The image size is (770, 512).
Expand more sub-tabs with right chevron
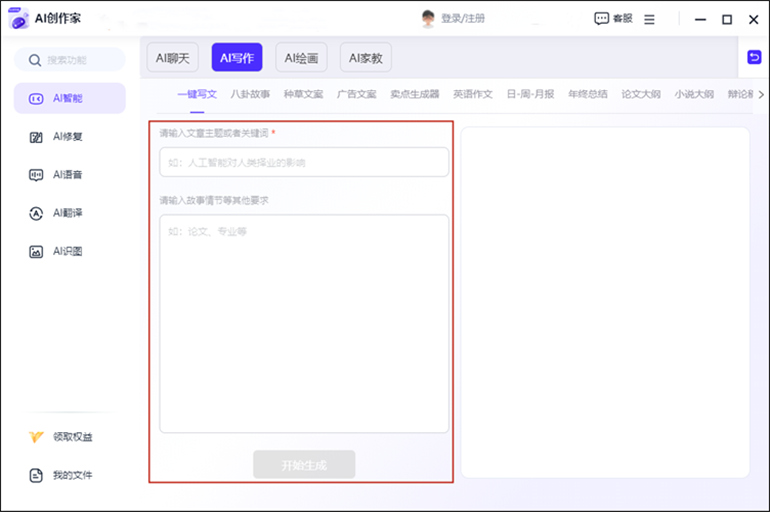[761, 95]
